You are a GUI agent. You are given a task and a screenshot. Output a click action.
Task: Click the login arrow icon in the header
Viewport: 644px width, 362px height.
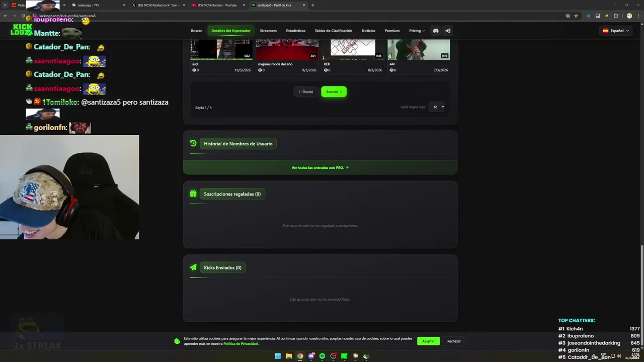pyautogui.click(x=448, y=31)
